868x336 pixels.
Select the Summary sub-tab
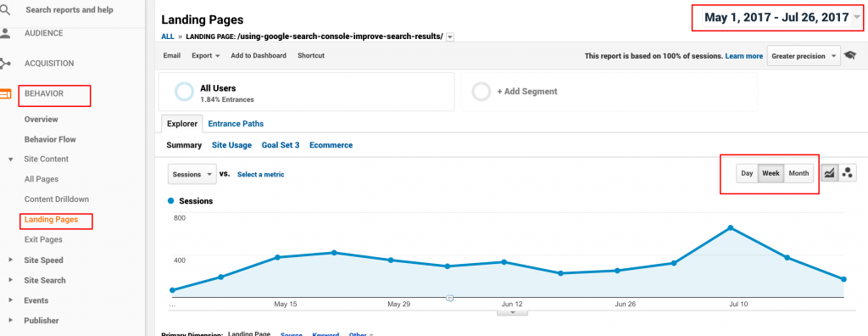pyautogui.click(x=184, y=145)
